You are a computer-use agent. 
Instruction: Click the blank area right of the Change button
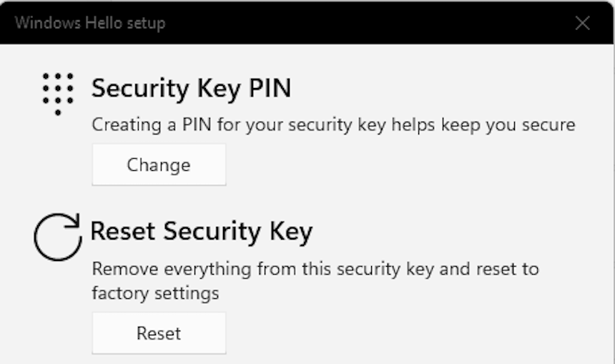tap(400, 165)
